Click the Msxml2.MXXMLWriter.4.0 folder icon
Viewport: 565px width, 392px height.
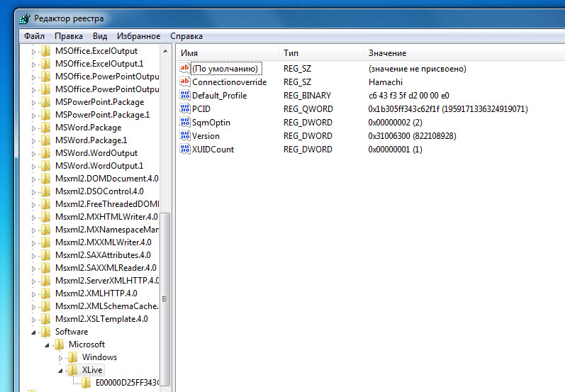click(46, 242)
